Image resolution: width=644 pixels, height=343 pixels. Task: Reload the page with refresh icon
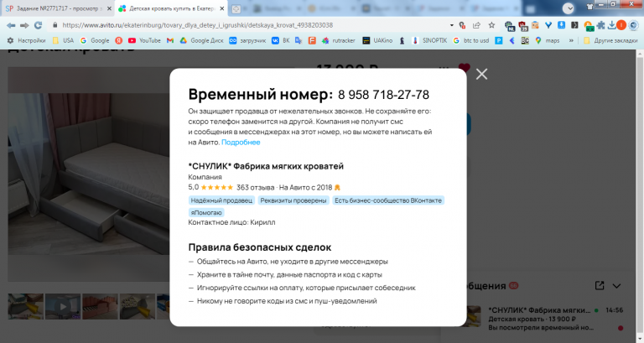click(x=39, y=25)
